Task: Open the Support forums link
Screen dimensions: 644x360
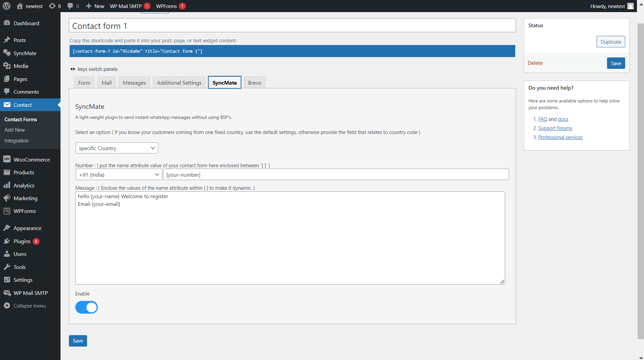Action: 555,128
